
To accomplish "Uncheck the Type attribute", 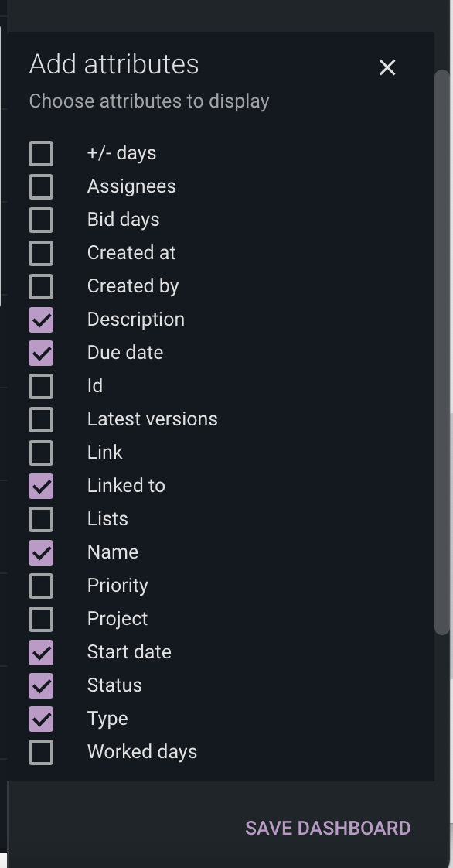I will (42, 718).
